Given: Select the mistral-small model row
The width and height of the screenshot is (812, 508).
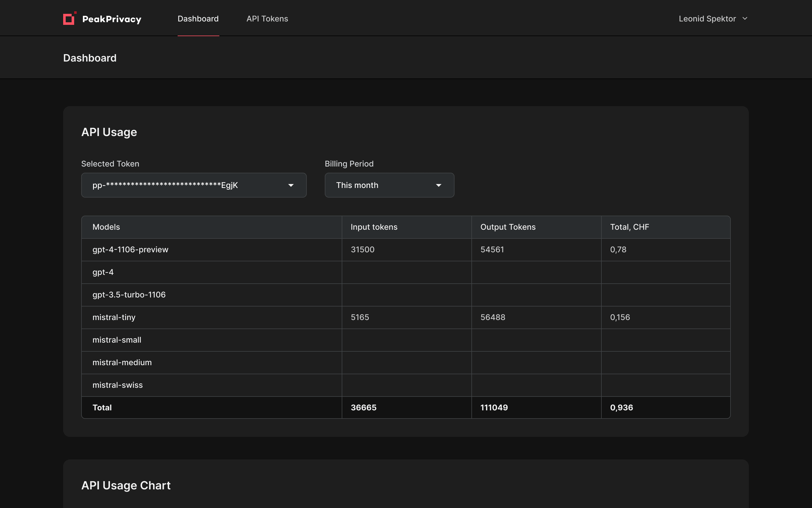Looking at the screenshot, I should coord(406,340).
